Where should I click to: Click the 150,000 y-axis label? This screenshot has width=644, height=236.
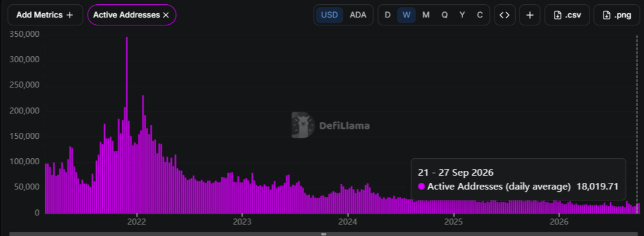pos(24,136)
